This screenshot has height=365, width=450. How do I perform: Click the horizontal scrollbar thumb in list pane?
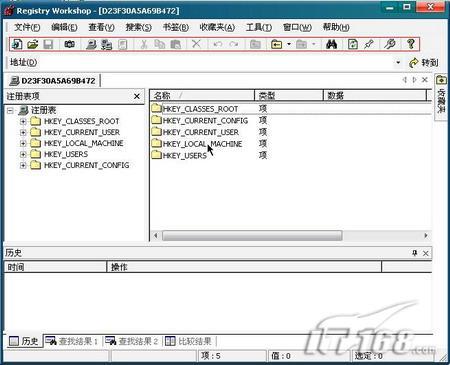pos(252,236)
